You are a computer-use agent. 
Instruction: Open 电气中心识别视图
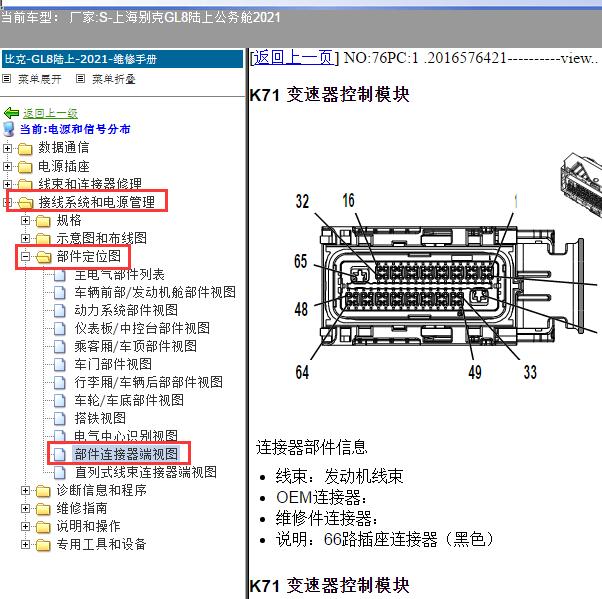[x=126, y=436]
